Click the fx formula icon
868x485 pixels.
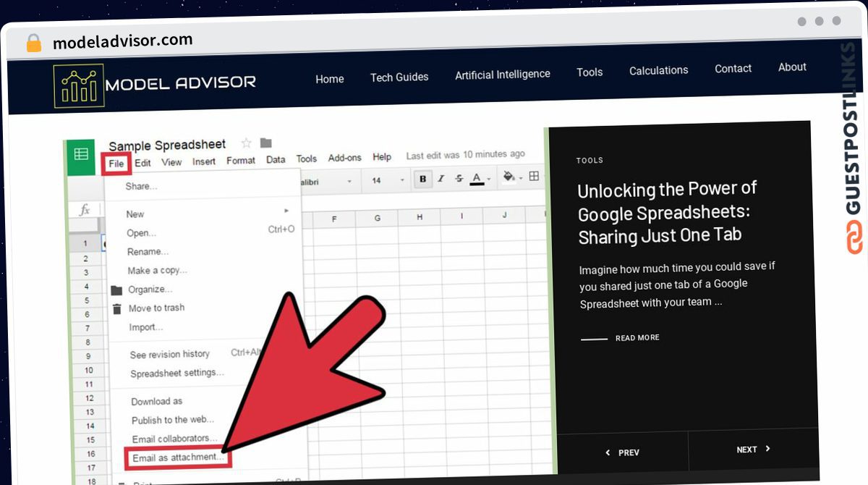click(x=85, y=210)
